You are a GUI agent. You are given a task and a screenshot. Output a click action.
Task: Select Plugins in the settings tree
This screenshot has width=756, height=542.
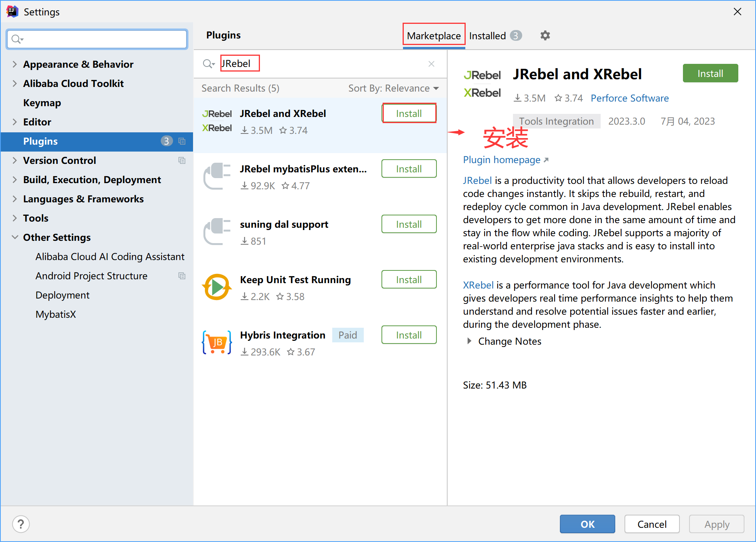97,141
